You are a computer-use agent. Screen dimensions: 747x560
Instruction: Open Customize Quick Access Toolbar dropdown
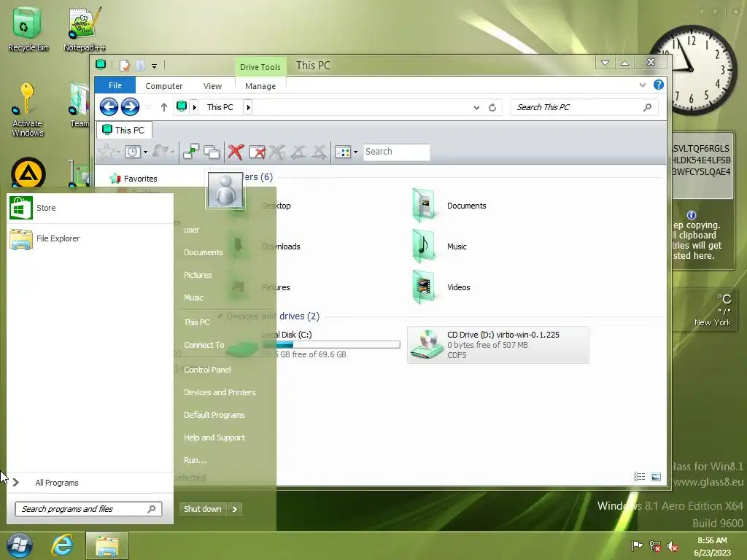(x=155, y=66)
